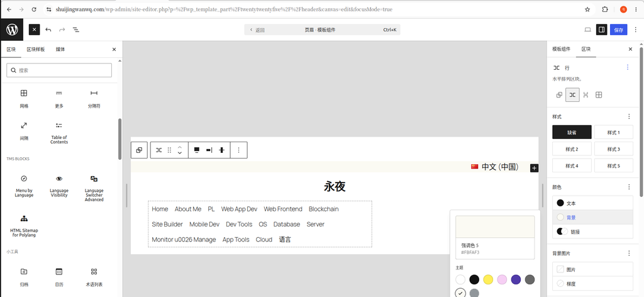Open Row block type transform button
The image size is (644, 297).
pos(159,150)
